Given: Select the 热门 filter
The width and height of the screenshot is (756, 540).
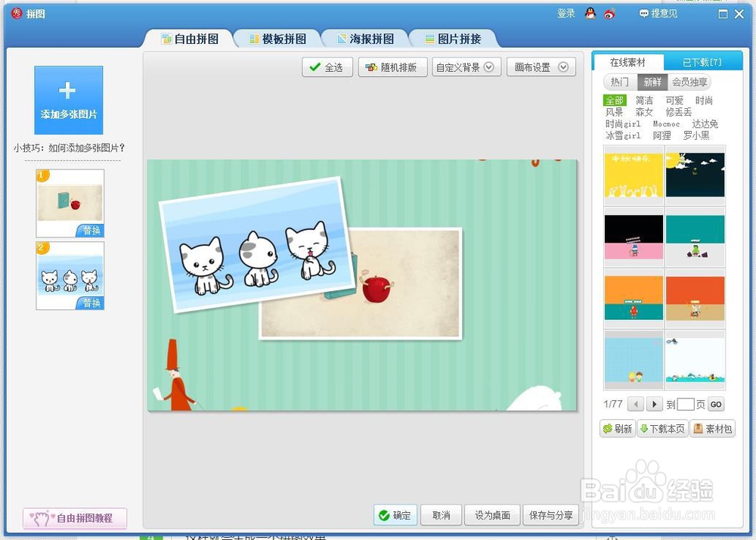Looking at the screenshot, I should (x=620, y=82).
